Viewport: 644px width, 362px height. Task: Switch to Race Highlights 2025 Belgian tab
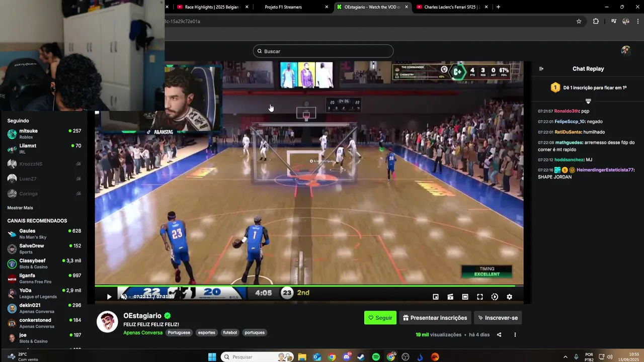(211, 7)
